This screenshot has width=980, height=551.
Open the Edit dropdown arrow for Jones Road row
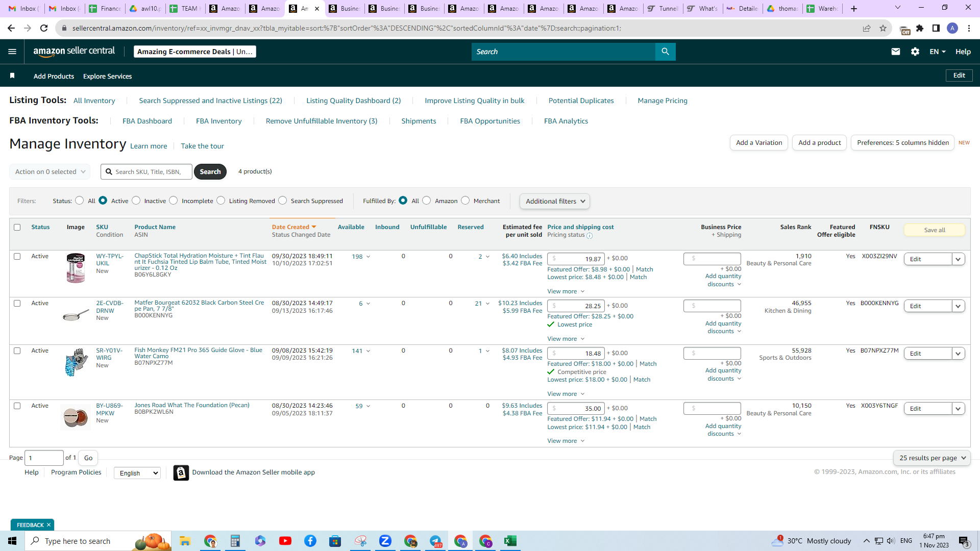click(959, 409)
